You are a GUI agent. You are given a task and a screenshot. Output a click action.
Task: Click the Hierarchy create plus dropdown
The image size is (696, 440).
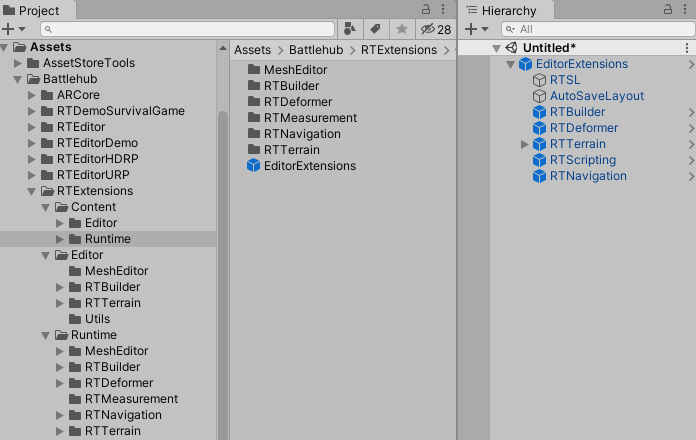click(477, 29)
